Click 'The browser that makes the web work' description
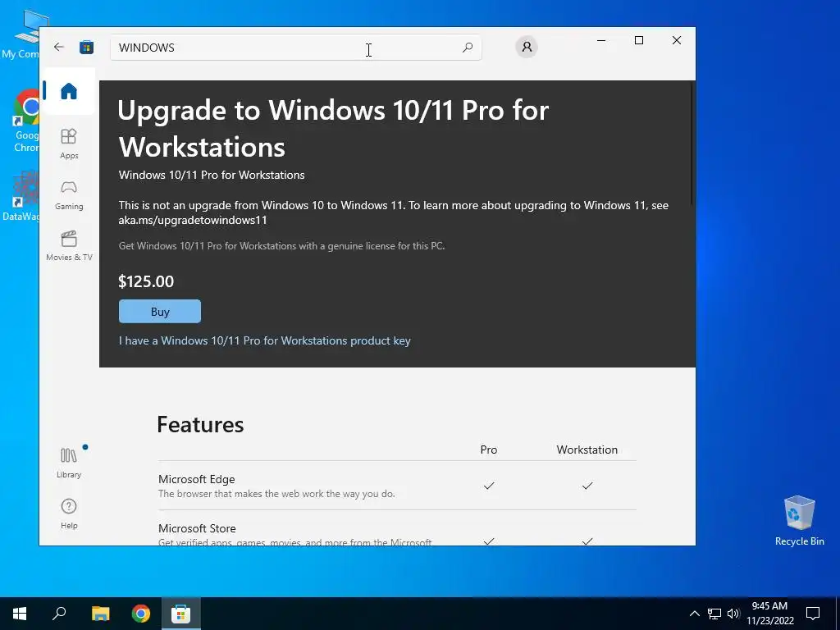The image size is (840, 630). pos(276,493)
